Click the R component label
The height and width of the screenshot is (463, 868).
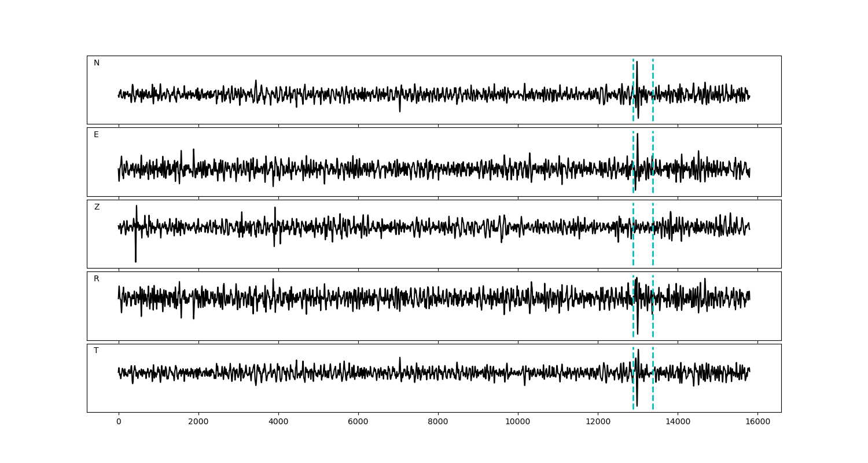(x=96, y=279)
